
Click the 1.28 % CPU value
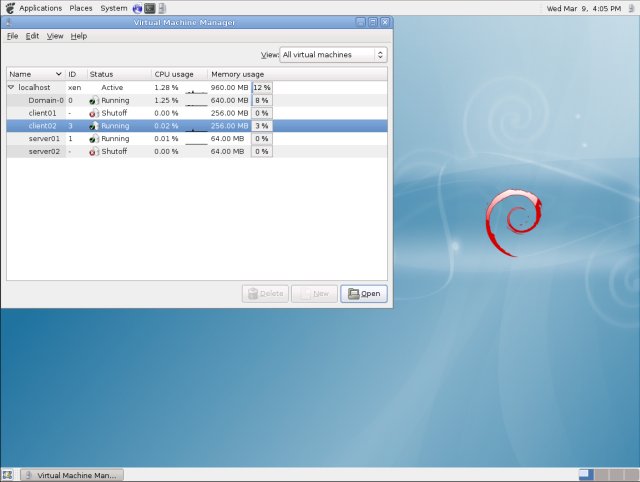(x=166, y=88)
